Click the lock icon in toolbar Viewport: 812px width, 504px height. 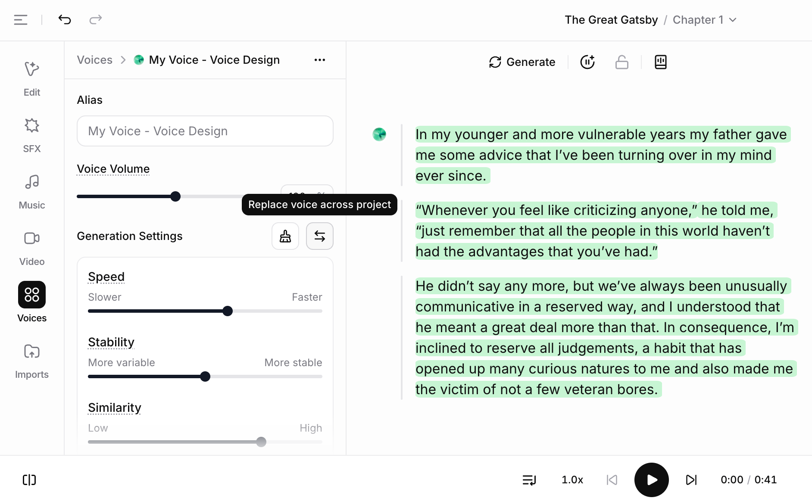[621, 62]
